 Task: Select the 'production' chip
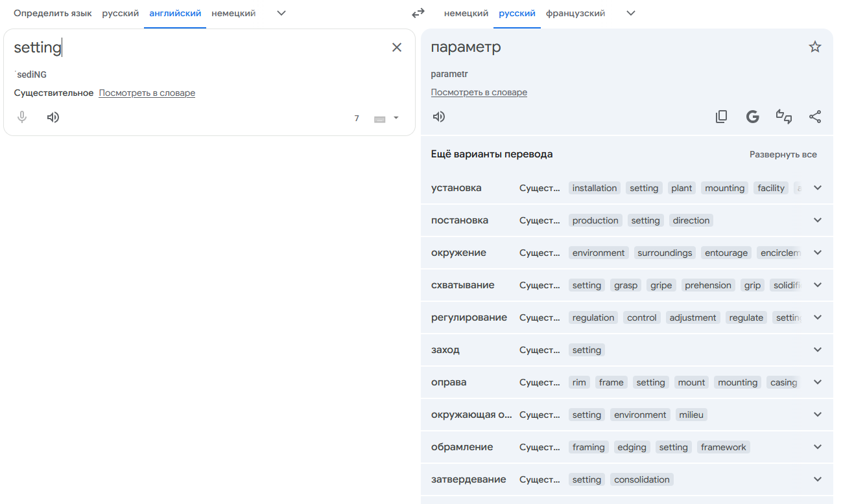tap(595, 220)
